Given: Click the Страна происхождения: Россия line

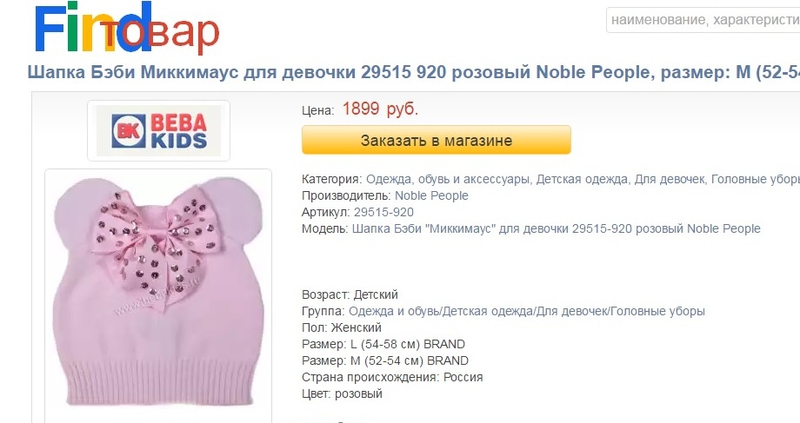Looking at the screenshot, I should tap(392, 377).
